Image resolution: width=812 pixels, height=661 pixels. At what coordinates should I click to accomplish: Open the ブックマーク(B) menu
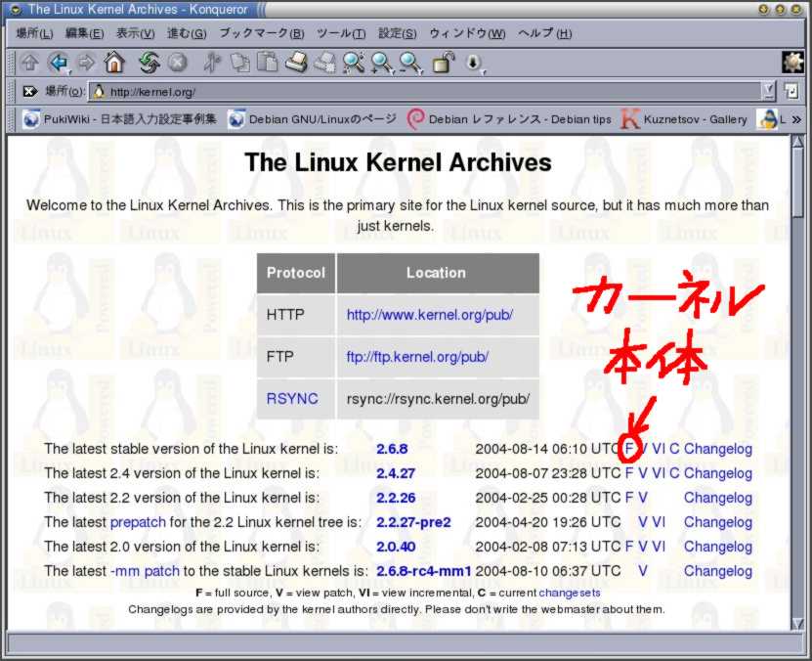pos(261,33)
